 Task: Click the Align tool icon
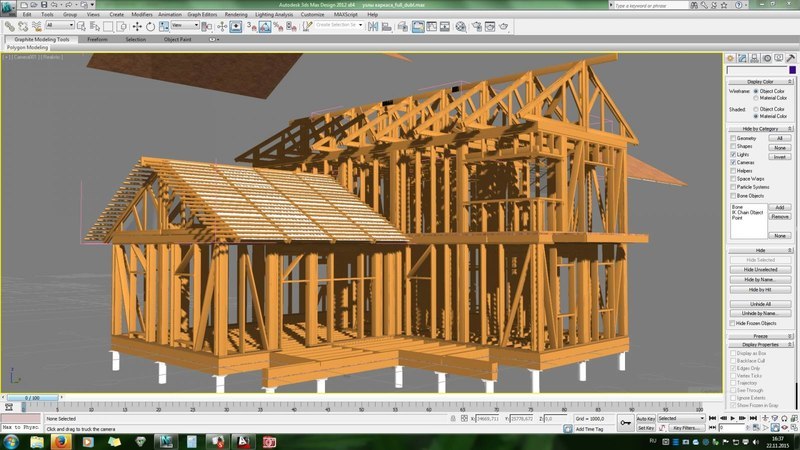click(387, 26)
